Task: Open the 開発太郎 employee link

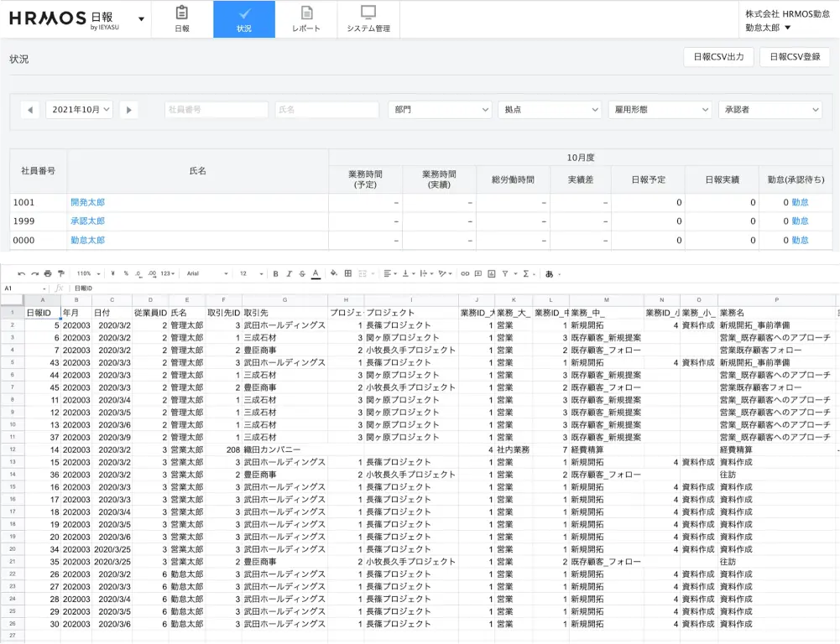Action: tap(88, 202)
